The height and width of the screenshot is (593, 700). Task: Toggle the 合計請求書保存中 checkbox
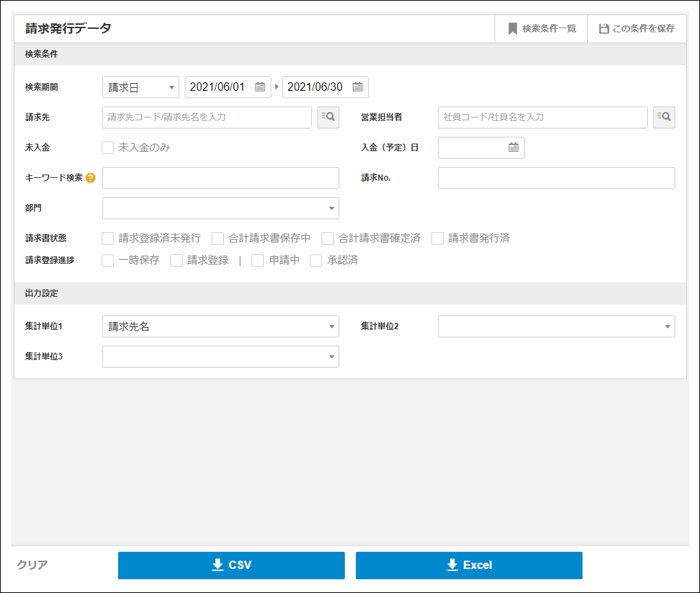(218, 238)
